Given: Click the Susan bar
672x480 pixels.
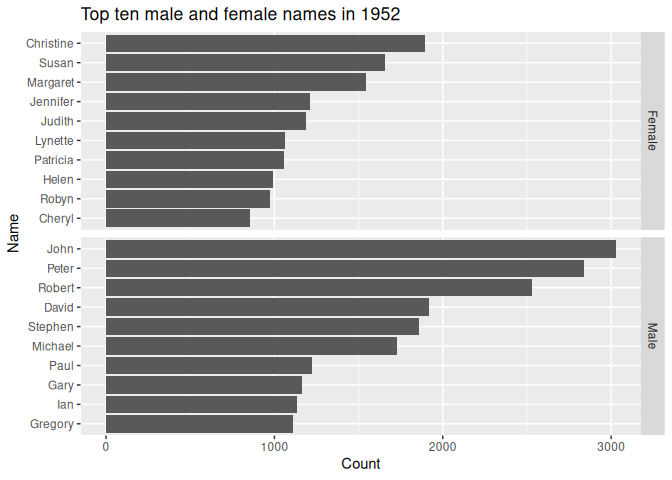Looking at the screenshot, I should coord(245,63).
